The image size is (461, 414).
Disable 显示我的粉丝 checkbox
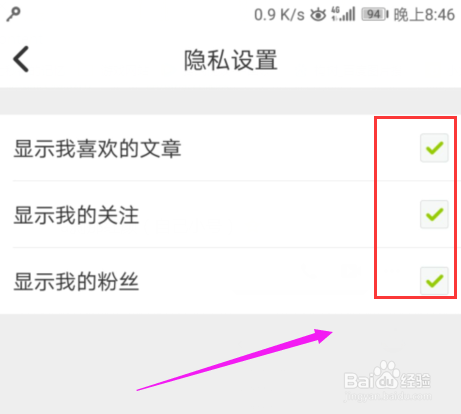[x=434, y=281]
